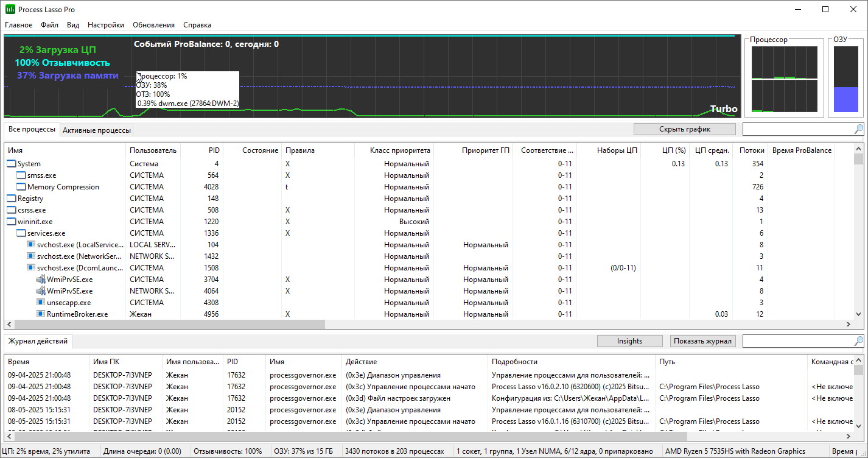Sort by the Пользователь column header
The width and height of the screenshot is (868, 458).
[x=153, y=150]
